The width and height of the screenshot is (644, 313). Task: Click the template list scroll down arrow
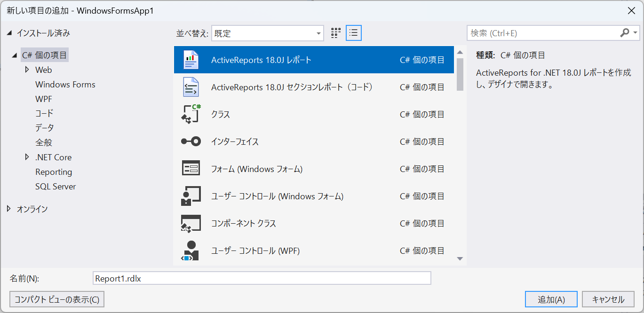point(460,259)
